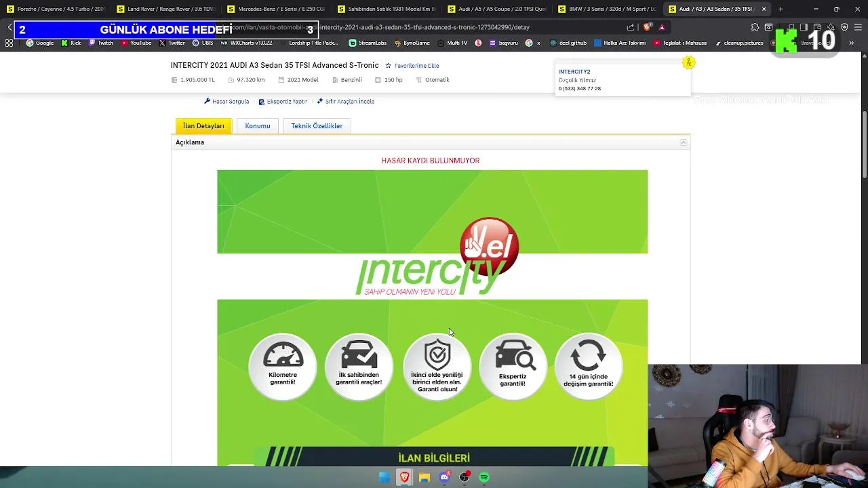Switch to Land Rover Range Rover tab
868x488 pixels.
[165, 9]
